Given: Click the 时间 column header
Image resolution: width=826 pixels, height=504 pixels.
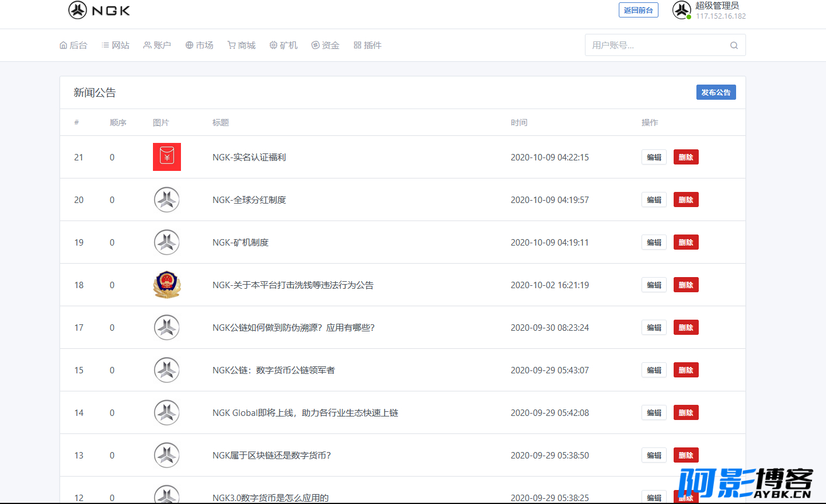Looking at the screenshot, I should tap(519, 123).
